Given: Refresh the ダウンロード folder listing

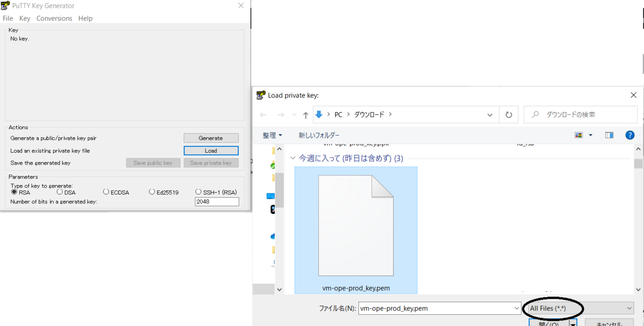Looking at the screenshot, I should point(509,115).
